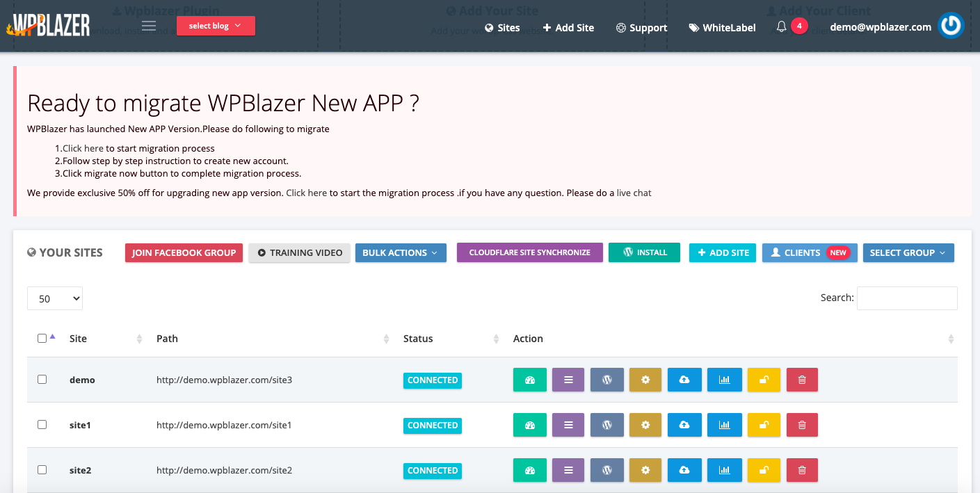This screenshot has width=980, height=493.
Task: Click the path http://demo.wpblazer.com/site1
Action: click(224, 425)
